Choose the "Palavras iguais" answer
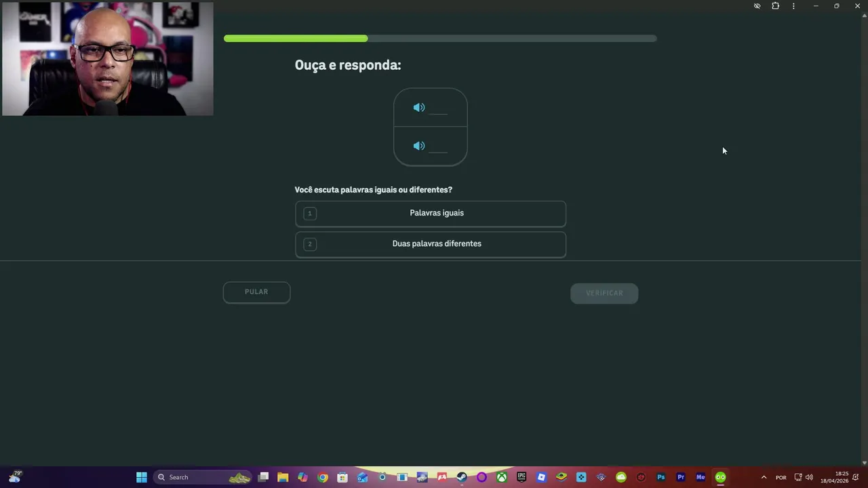The image size is (868, 488). pos(431,213)
